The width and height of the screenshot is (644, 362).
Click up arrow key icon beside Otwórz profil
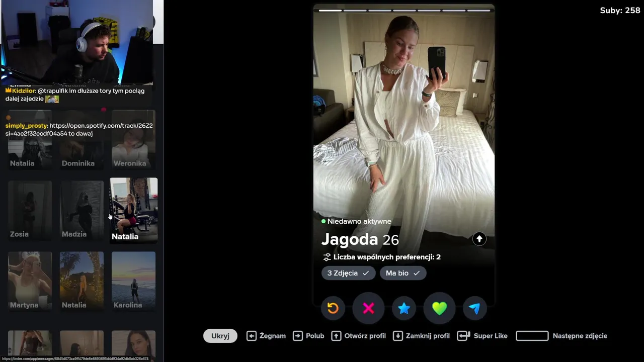(336, 336)
